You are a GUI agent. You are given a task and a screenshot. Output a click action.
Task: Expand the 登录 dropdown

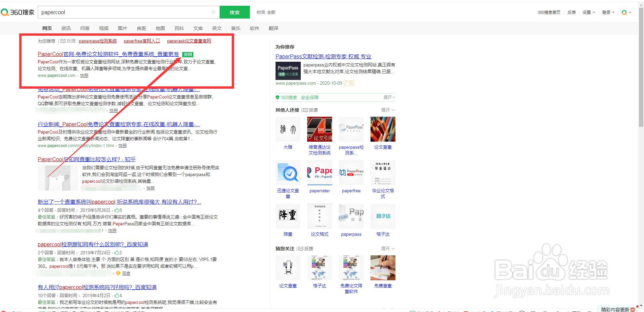pyautogui.click(x=608, y=12)
